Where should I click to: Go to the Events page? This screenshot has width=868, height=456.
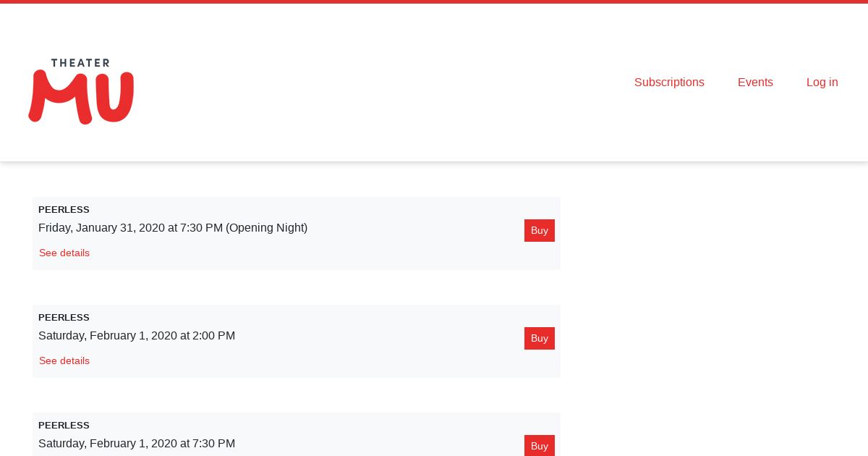755,83
